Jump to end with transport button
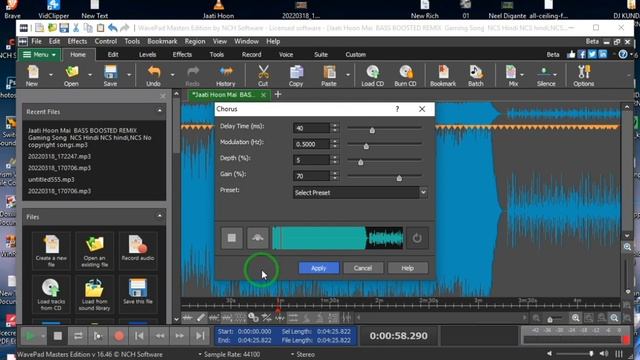 point(200,336)
